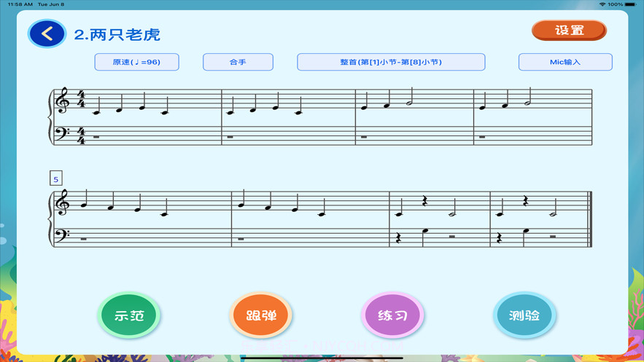The width and height of the screenshot is (644, 362).
Task: Open the tempo selector 原速(♩=96)
Action: click(x=136, y=62)
